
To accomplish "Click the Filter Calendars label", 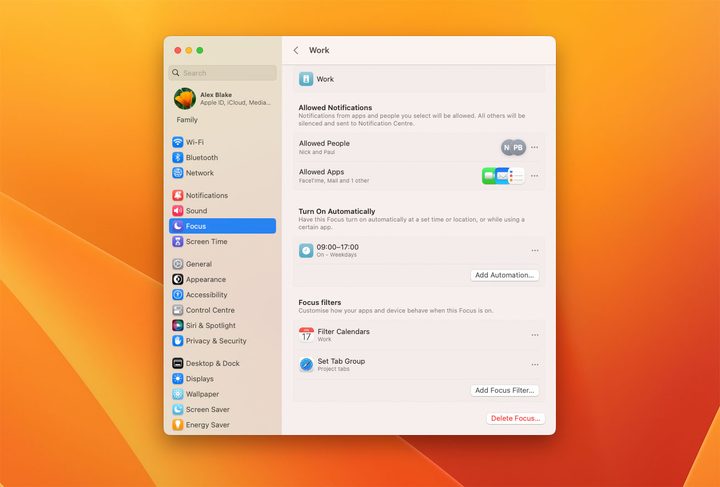I will tap(343, 331).
